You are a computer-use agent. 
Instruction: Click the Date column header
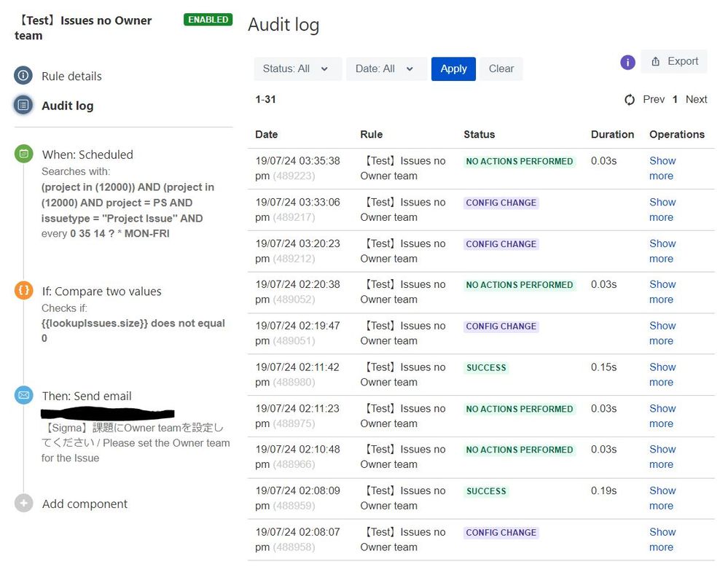(267, 135)
